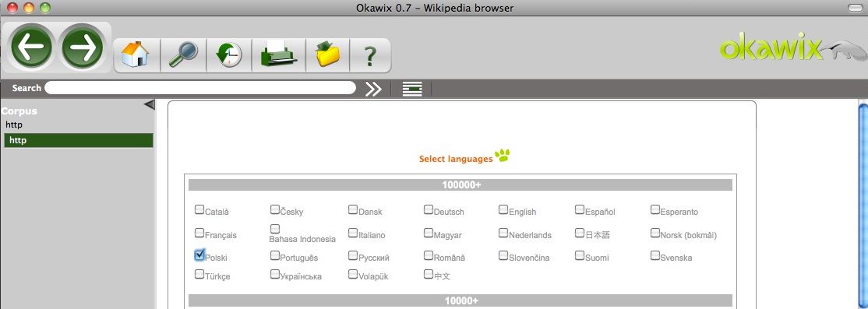This screenshot has height=309, width=868.
Task: Click into the Search input field
Action: [199, 88]
